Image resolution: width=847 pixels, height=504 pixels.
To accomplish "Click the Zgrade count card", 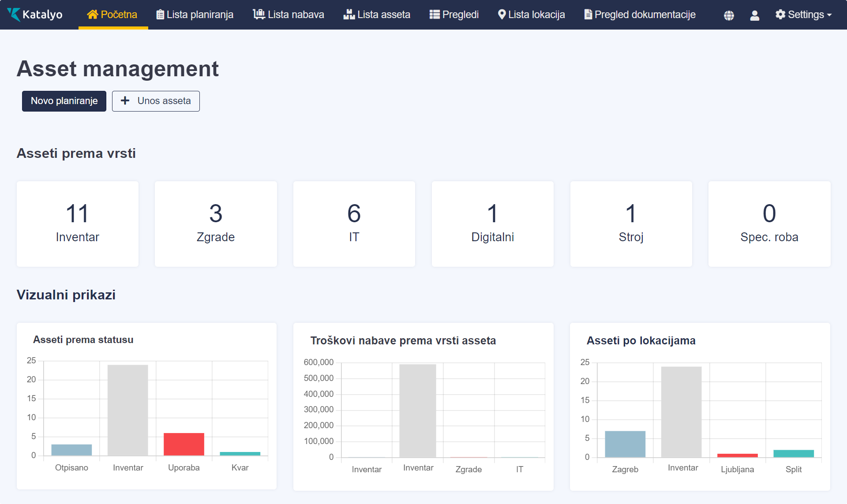I will 216,224.
